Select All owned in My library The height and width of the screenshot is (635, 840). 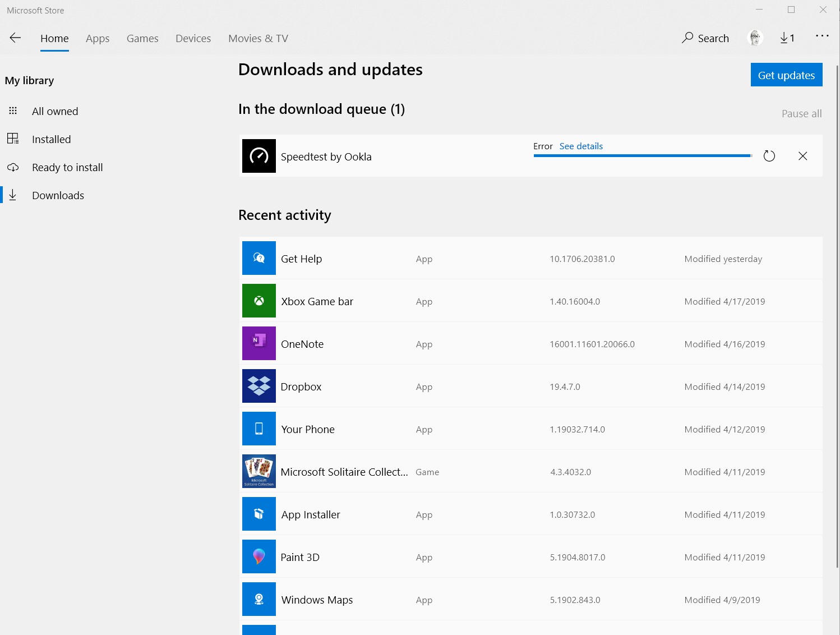[55, 111]
